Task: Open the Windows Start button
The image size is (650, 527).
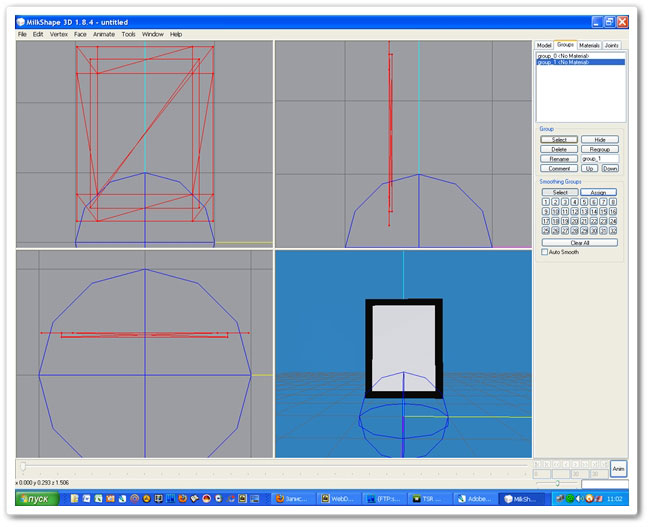Action: (38, 498)
